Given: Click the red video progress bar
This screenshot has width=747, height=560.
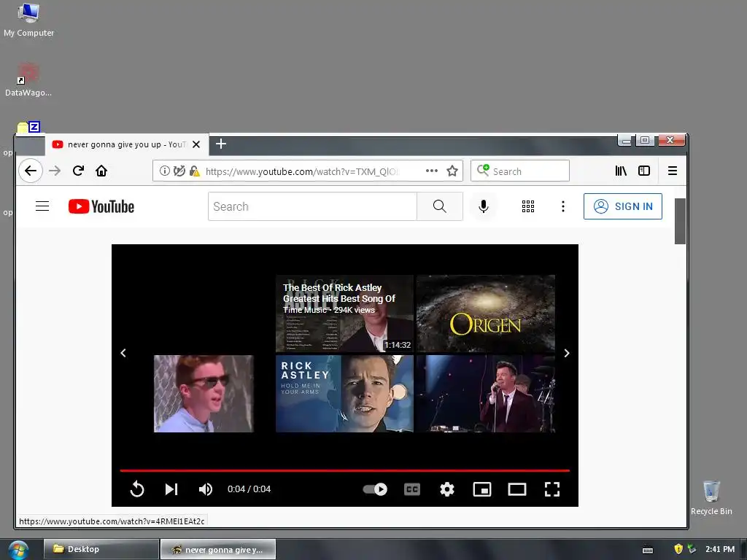Looking at the screenshot, I should [x=344, y=470].
